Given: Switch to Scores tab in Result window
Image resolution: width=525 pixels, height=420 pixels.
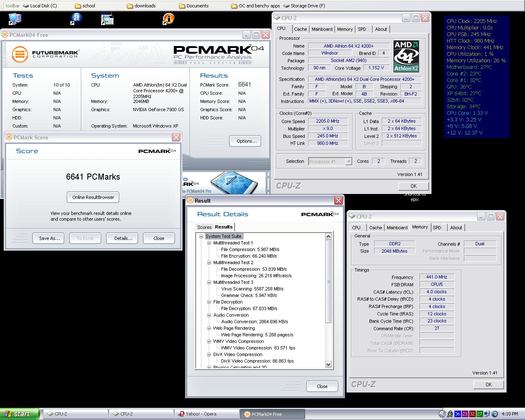Looking at the screenshot, I should point(204,227).
